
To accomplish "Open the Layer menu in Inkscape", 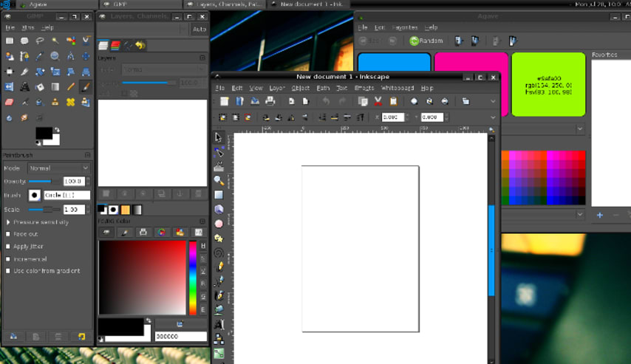I will pos(277,88).
